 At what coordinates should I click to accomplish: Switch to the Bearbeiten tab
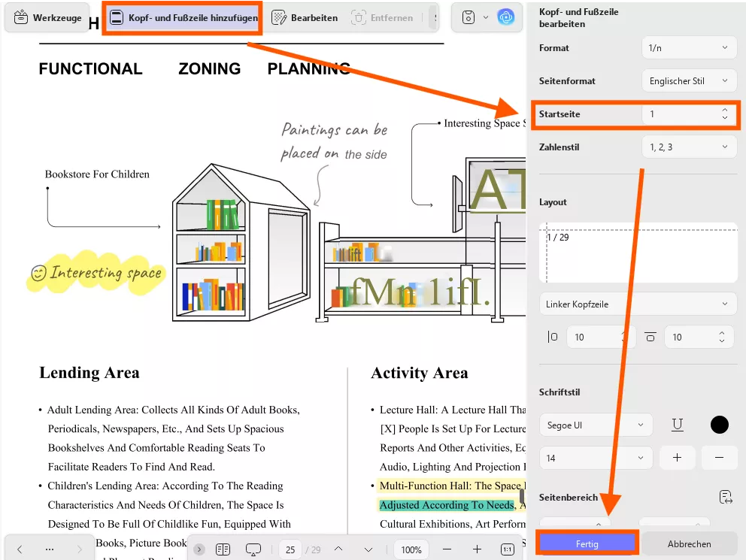click(304, 17)
